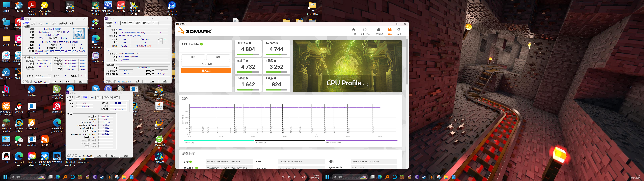Screen dimensions: 644x181
Task: Click 保存 save button in 3DMark
Action: [x=218, y=57]
